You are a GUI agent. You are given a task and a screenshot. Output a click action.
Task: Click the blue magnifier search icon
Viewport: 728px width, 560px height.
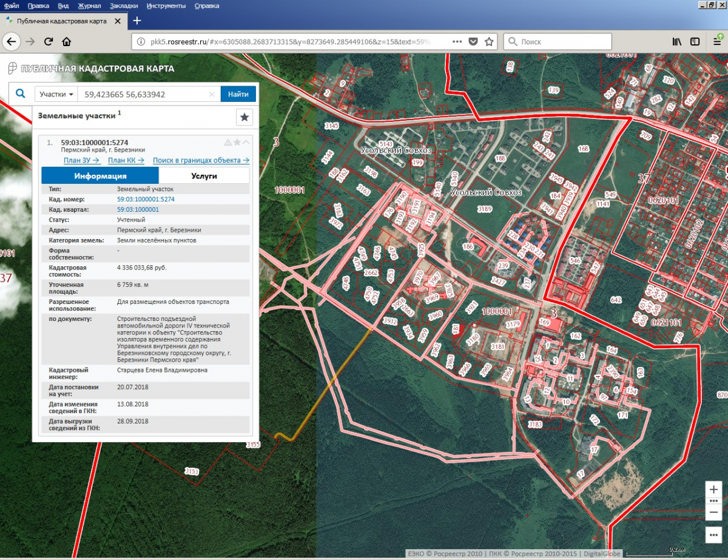point(21,94)
